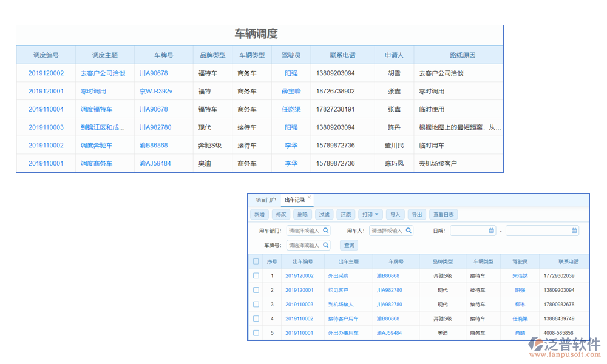Open driver link 阳强 in the dispatch table
This screenshot has height=364, width=607.
pyautogui.click(x=291, y=73)
